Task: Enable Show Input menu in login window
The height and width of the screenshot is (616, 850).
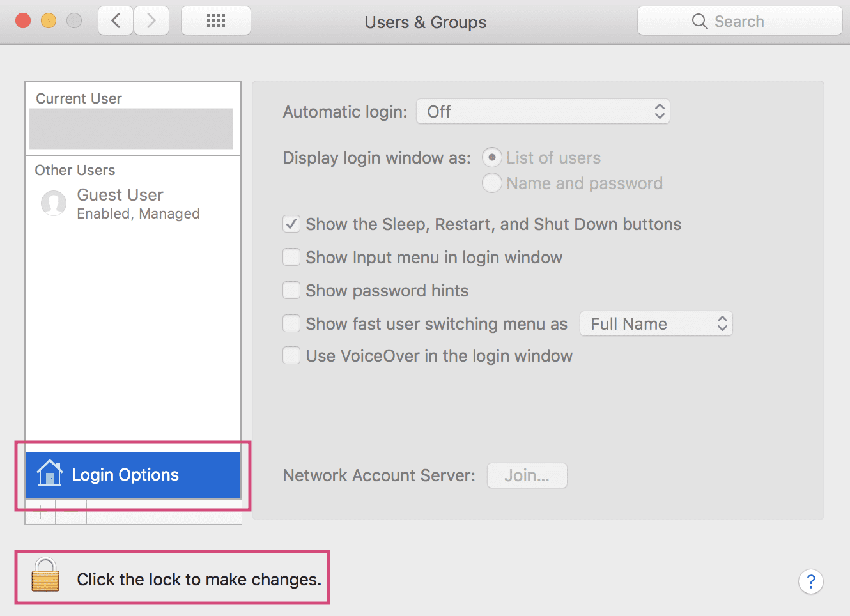Action: tap(291, 258)
